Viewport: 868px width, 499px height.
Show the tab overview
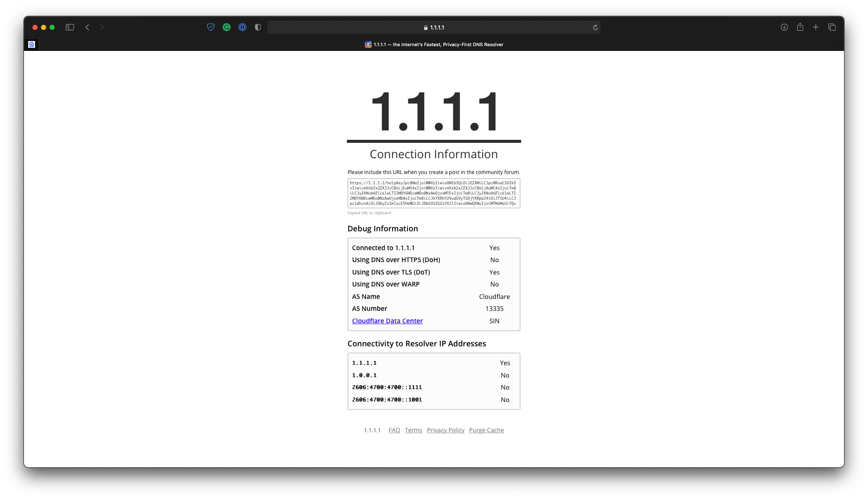tap(832, 27)
